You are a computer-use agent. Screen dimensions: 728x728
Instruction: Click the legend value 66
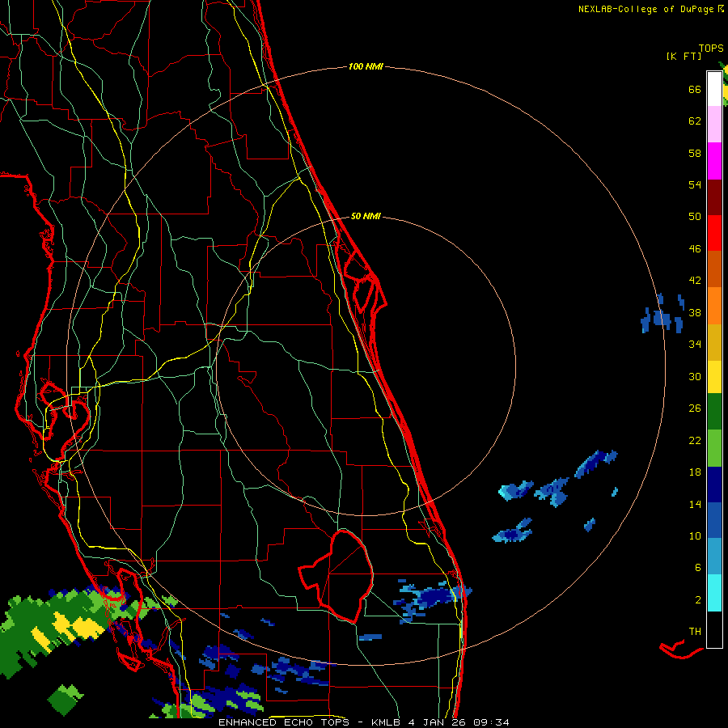(695, 89)
